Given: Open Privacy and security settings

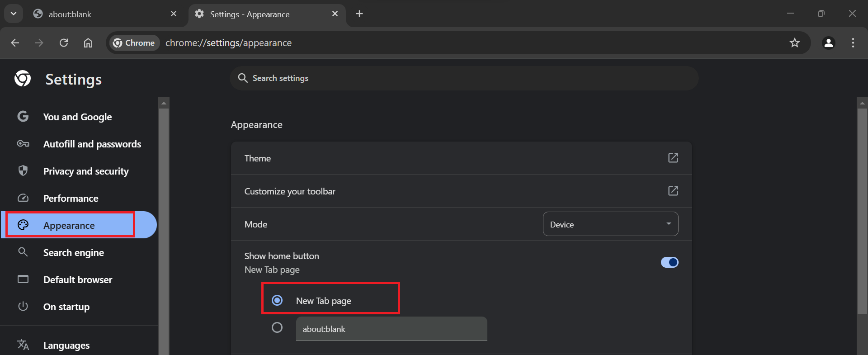Looking at the screenshot, I should (x=79, y=171).
